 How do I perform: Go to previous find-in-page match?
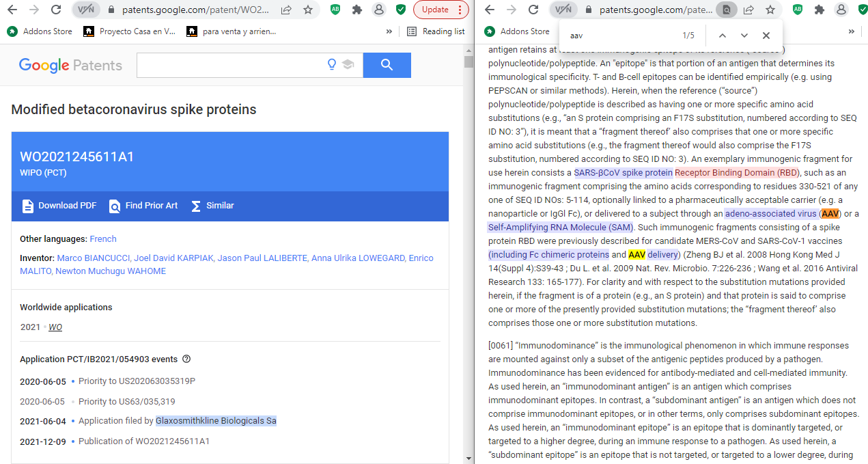(723, 36)
